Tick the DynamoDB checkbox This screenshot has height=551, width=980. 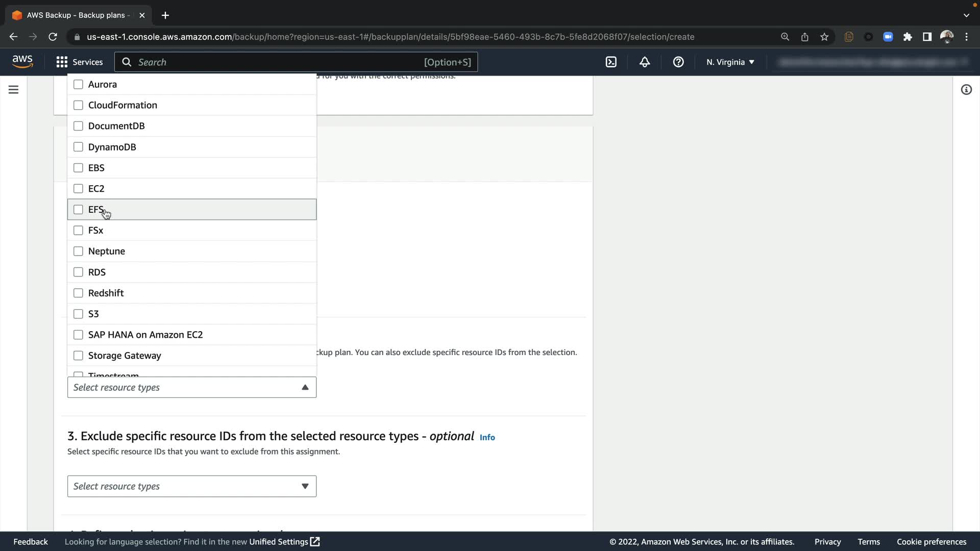pos(78,147)
